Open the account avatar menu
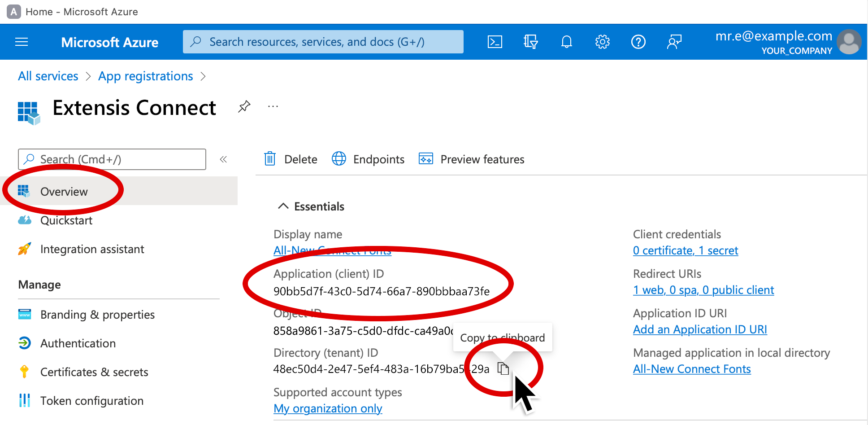Image resolution: width=868 pixels, height=425 pixels. pyautogui.click(x=849, y=42)
